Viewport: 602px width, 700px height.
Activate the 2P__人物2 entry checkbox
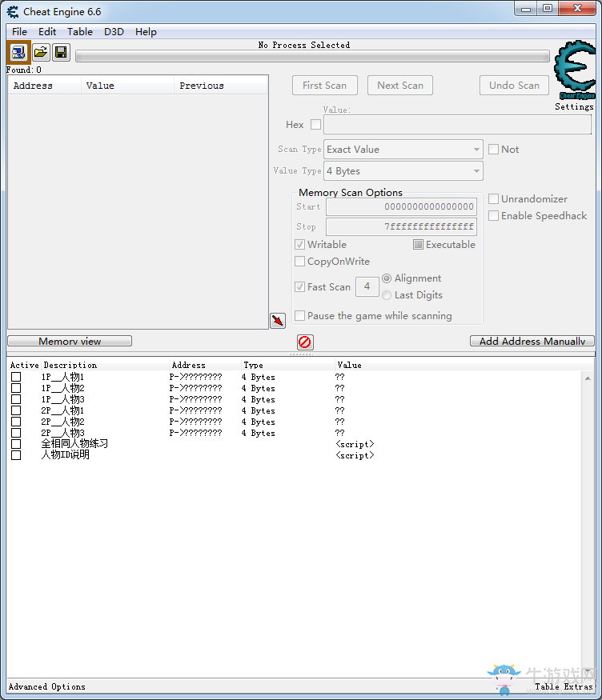(x=16, y=422)
